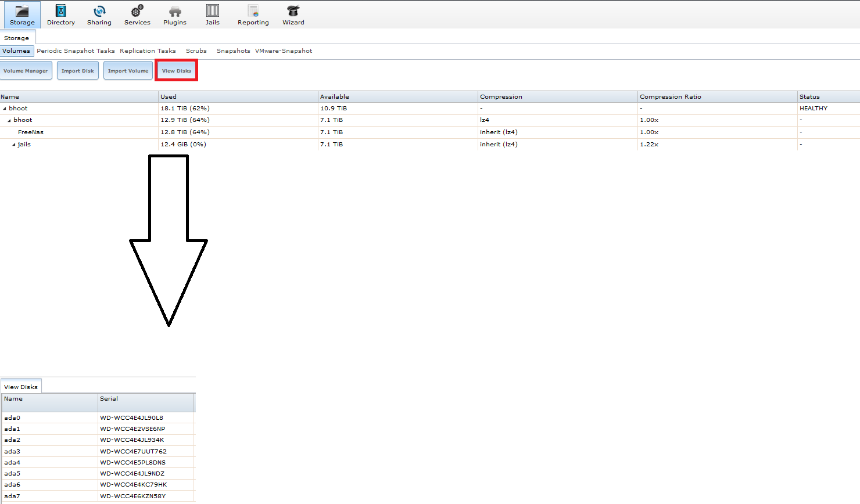The width and height of the screenshot is (860, 504).
Task: Expand the jails dataset row
Action: [14, 145]
